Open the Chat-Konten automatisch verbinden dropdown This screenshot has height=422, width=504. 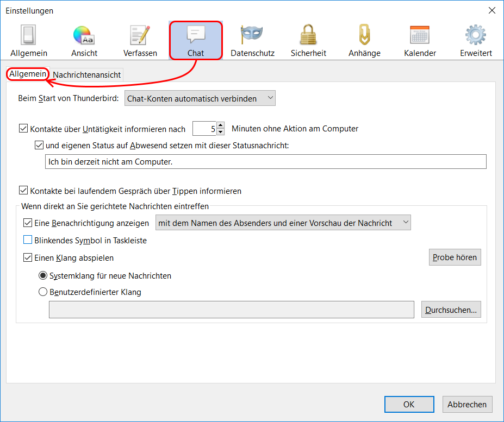pyautogui.click(x=200, y=98)
